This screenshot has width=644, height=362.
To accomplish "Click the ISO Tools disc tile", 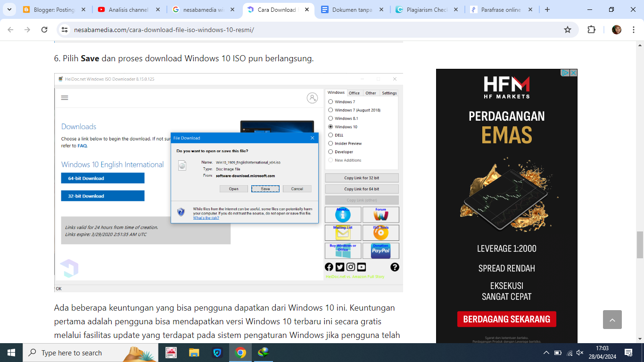I will click(x=380, y=233).
